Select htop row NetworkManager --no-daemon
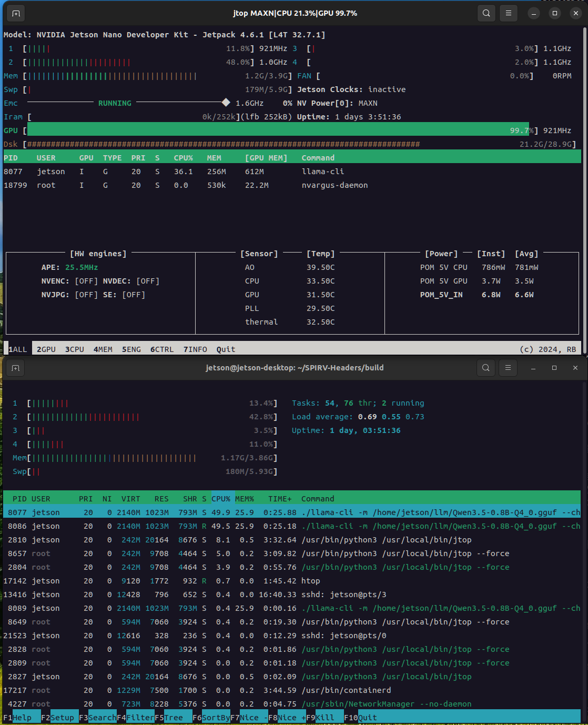588x725 pixels. pos(292,704)
